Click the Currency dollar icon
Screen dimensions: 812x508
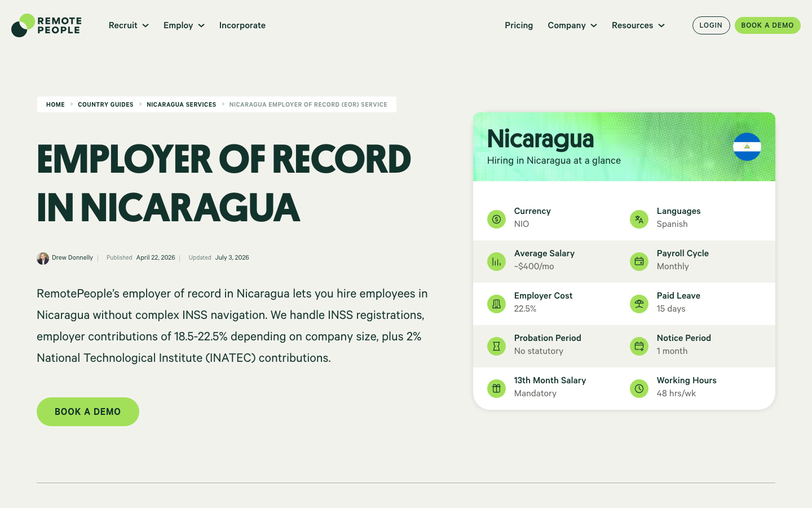[x=496, y=219]
